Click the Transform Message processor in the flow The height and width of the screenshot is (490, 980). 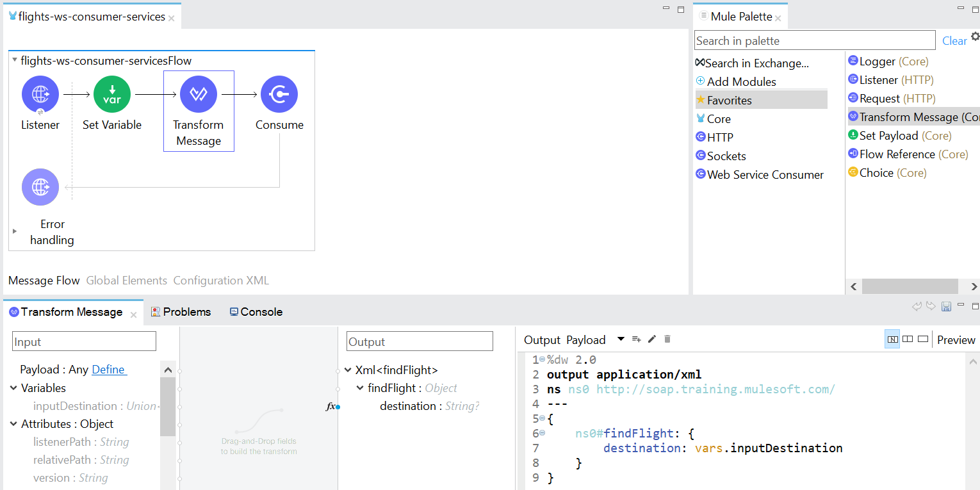199,94
